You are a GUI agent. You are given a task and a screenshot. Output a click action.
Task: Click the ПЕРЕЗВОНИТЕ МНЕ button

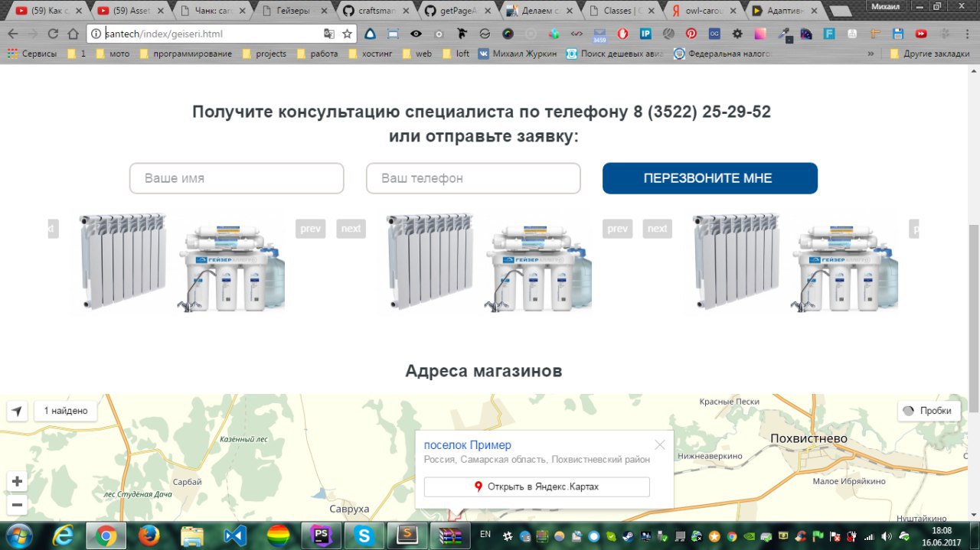[710, 178]
